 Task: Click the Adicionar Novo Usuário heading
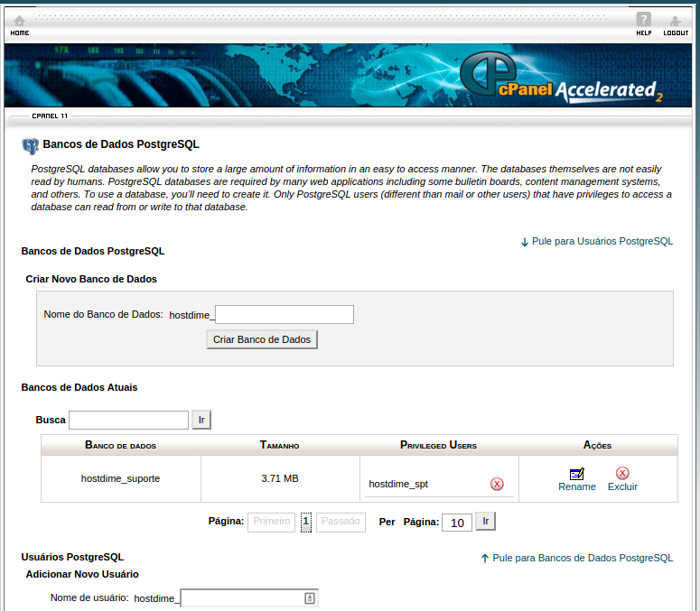(x=82, y=574)
